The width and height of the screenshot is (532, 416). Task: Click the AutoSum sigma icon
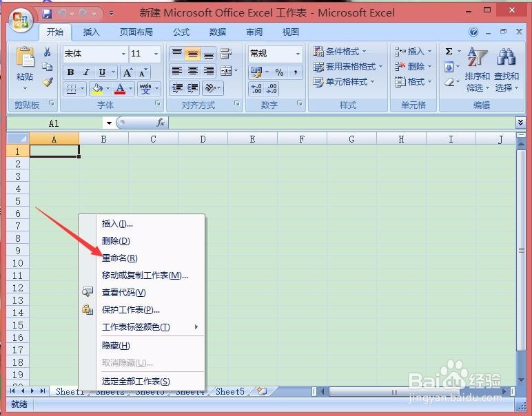(x=449, y=52)
